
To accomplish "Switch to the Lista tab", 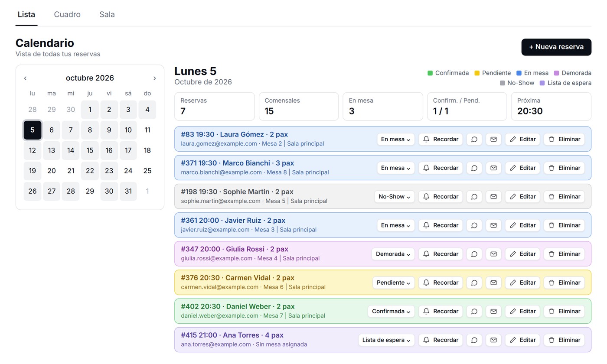I will click(x=26, y=14).
